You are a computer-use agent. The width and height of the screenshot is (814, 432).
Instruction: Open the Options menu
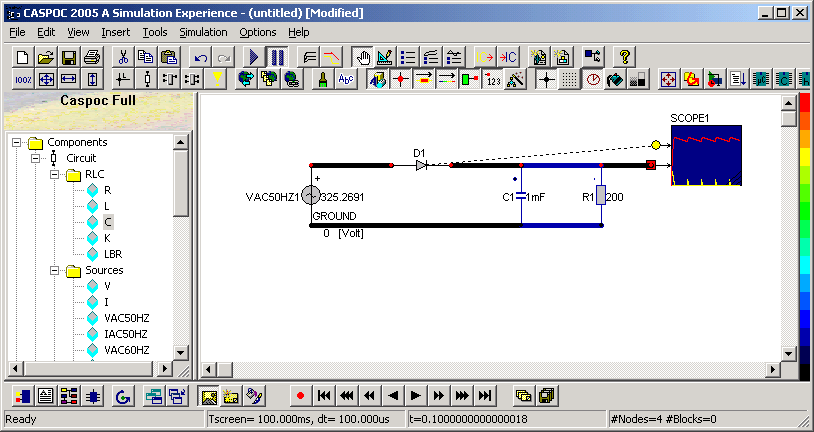257,32
